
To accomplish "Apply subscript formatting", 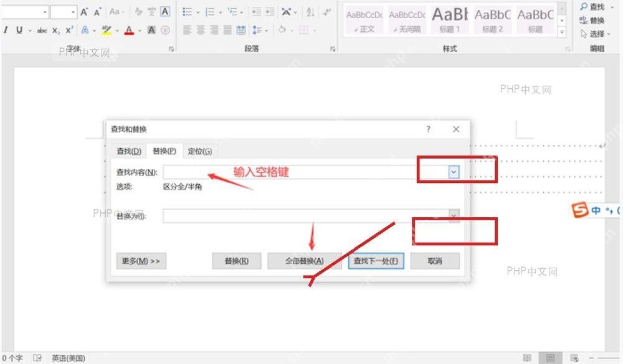I will click(x=56, y=30).
